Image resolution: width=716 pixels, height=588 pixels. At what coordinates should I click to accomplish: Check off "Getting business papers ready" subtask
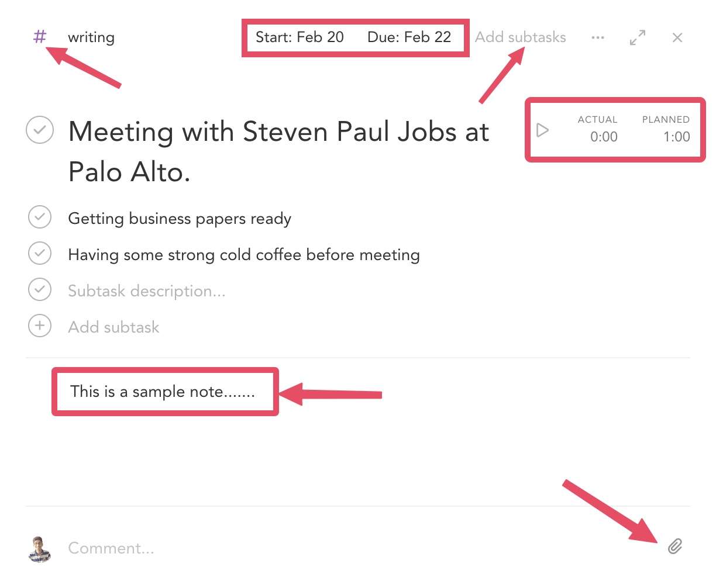40,217
